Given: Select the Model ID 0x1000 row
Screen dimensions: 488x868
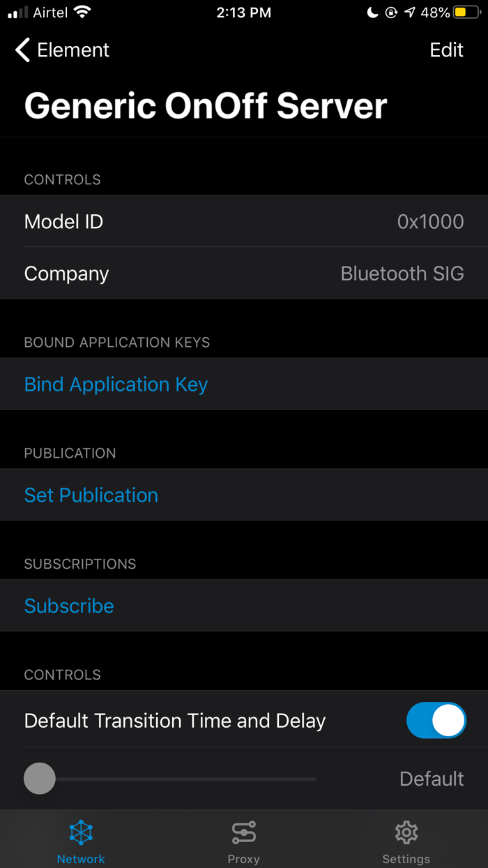Looking at the screenshot, I should click(244, 221).
